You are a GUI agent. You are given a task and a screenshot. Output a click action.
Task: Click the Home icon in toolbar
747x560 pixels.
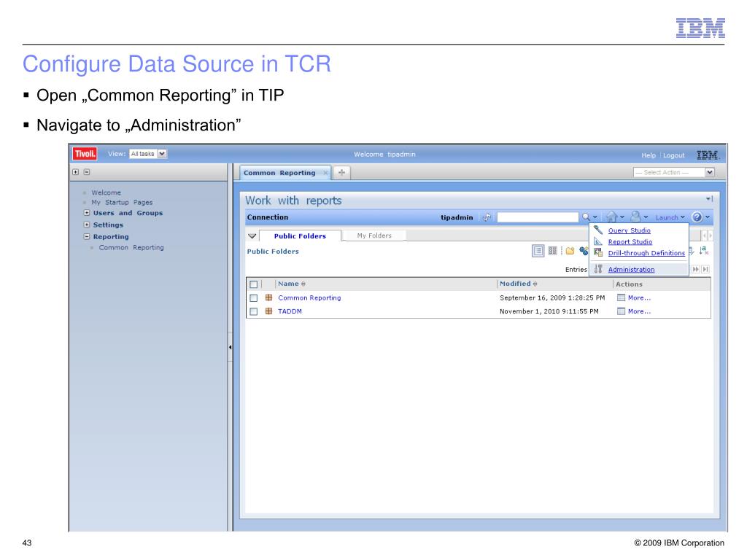pyautogui.click(x=612, y=217)
